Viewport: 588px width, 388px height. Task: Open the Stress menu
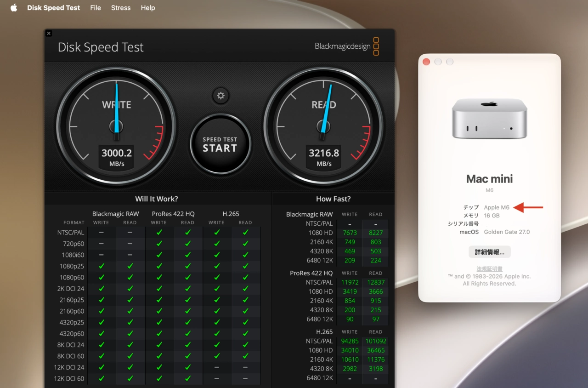(121, 8)
